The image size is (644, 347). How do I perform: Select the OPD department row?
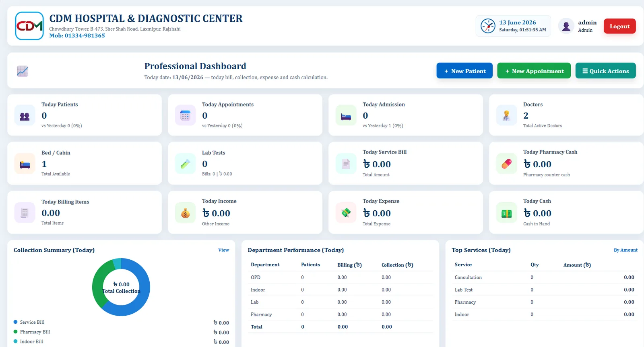tap(341, 277)
